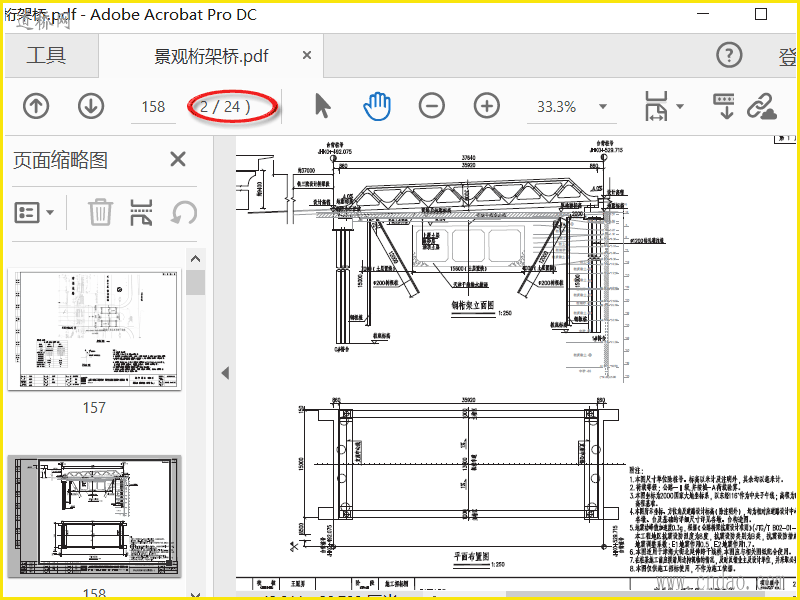Go to previous page with up arrow

tap(36, 106)
